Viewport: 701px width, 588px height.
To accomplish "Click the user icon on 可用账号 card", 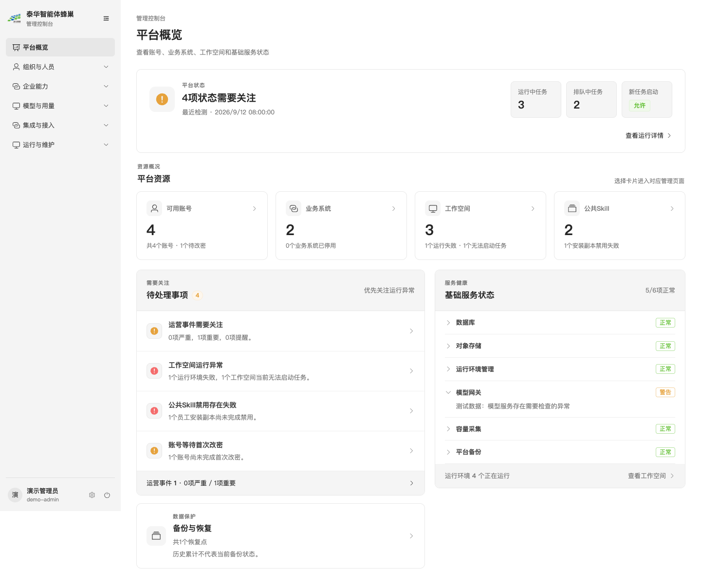I will (x=154, y=208).
